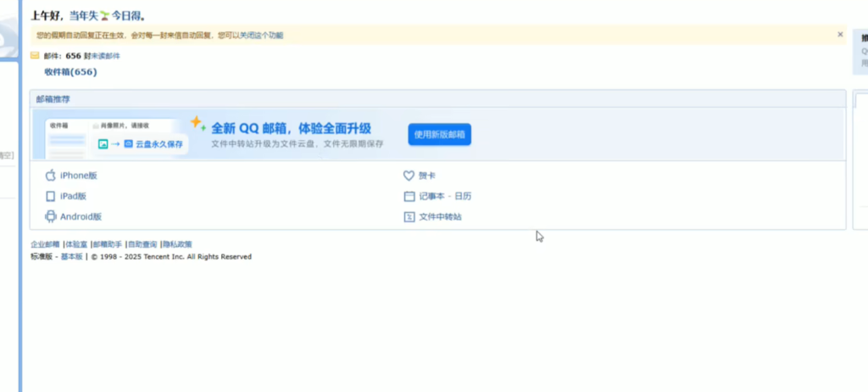
Task: Click 关闭这个功能 in the notice
Action: [x=260, y=36]
